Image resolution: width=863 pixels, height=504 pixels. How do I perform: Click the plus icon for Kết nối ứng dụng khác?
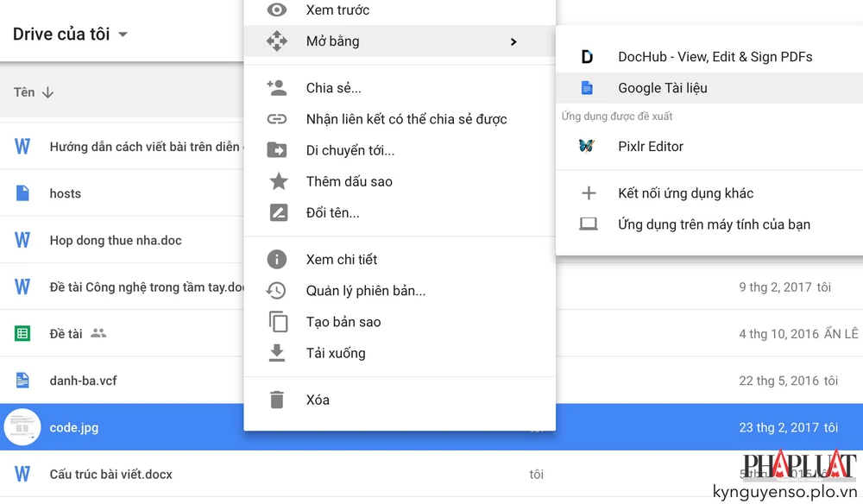click(x=588, y=193)
